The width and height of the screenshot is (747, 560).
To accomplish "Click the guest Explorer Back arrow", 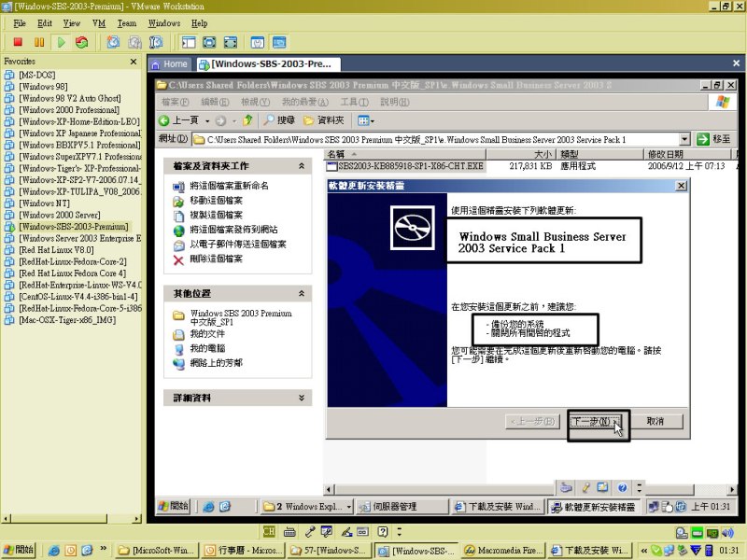I will (x=164, y=120).
